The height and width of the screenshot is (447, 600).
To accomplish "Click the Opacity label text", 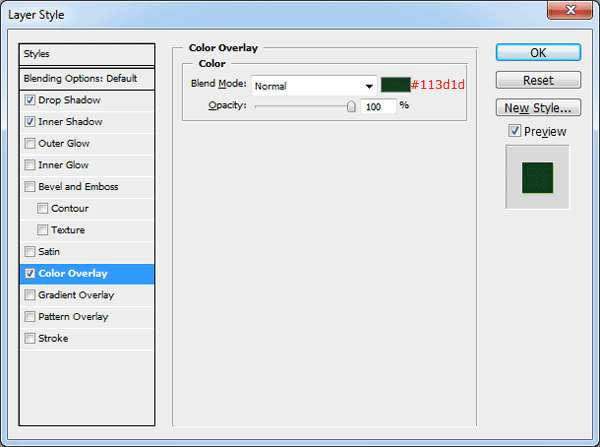I will point(227,105).
